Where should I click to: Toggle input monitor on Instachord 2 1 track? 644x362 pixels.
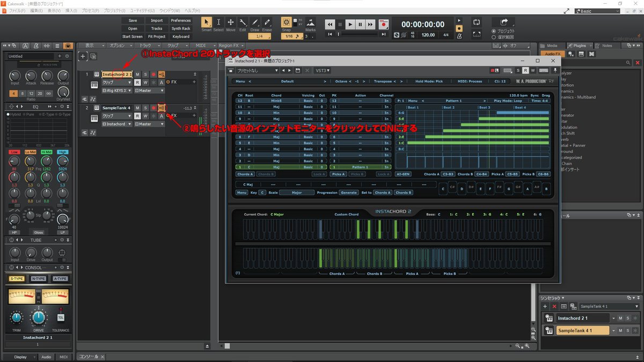[162, 74]
